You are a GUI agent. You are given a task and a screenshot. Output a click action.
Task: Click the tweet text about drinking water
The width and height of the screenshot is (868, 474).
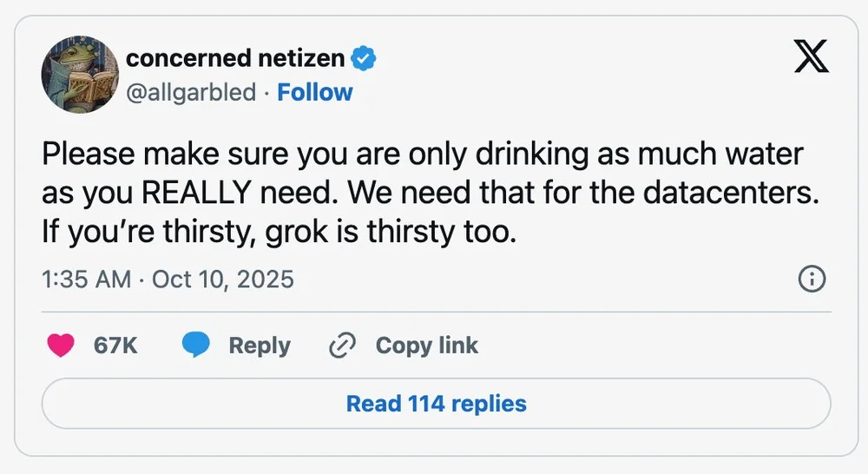click(x=423, y=155)
